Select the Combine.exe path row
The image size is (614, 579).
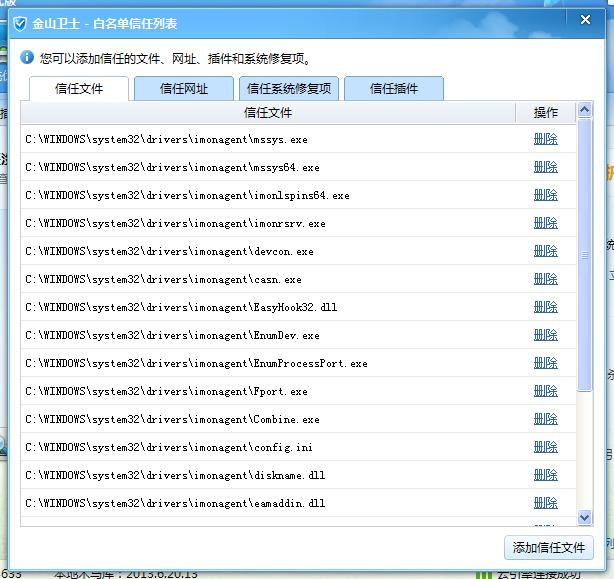coord(298,419)
